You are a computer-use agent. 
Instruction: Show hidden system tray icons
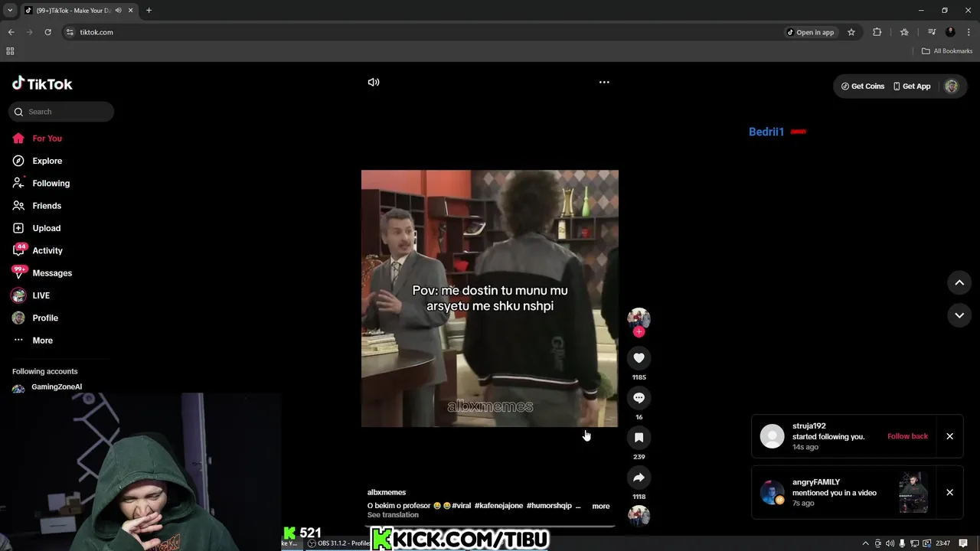point(866,543)
